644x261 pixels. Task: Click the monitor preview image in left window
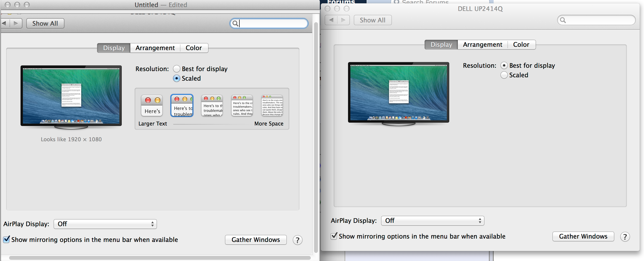[x=71, y=97]
